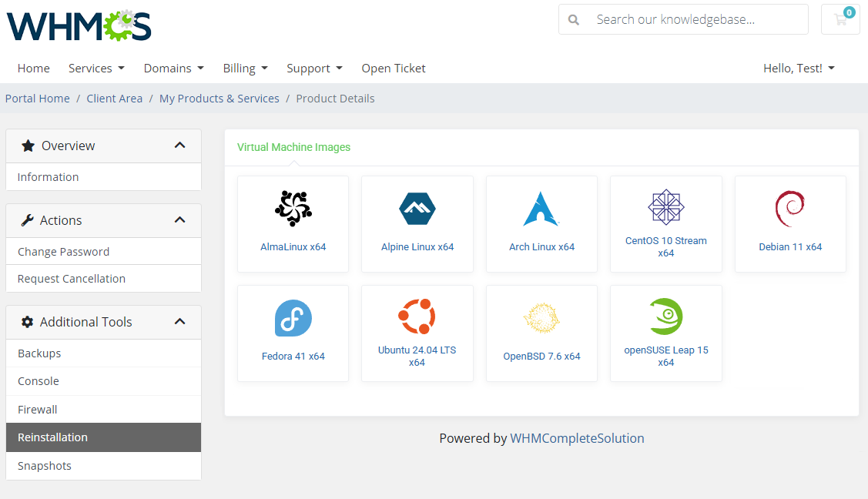Open the shopping cart
The height and width of the screenshot is (499, 868).
click(x=840, y=19)
